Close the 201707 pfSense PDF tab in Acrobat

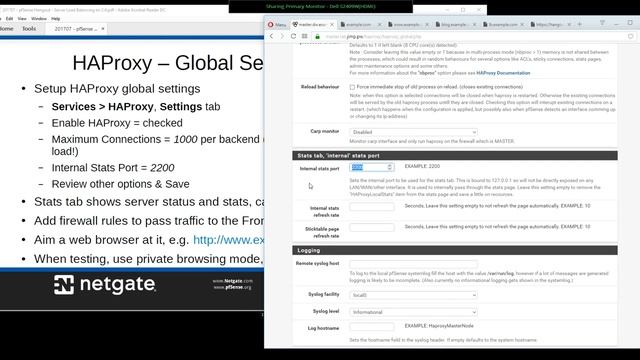point(103,29)
